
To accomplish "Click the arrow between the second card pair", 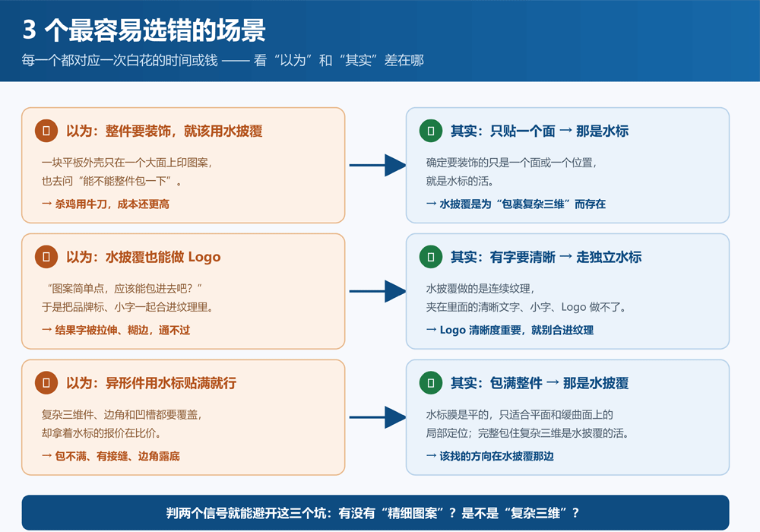I will pyautogui.click(x=378, y=291).
